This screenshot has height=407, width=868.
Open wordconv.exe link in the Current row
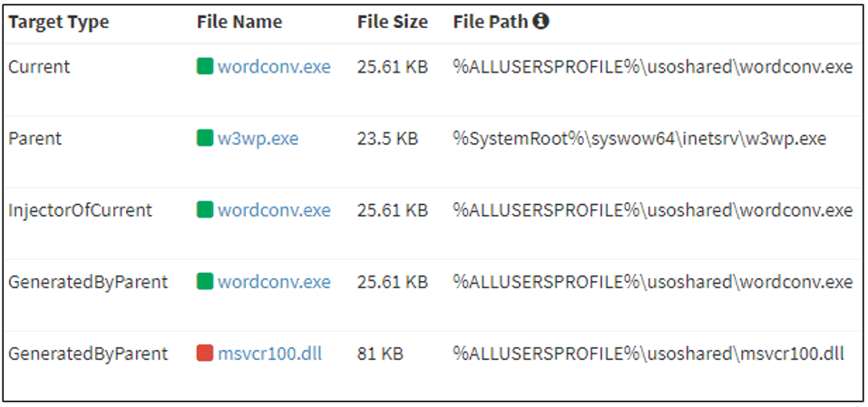click(x=274, y=67)
